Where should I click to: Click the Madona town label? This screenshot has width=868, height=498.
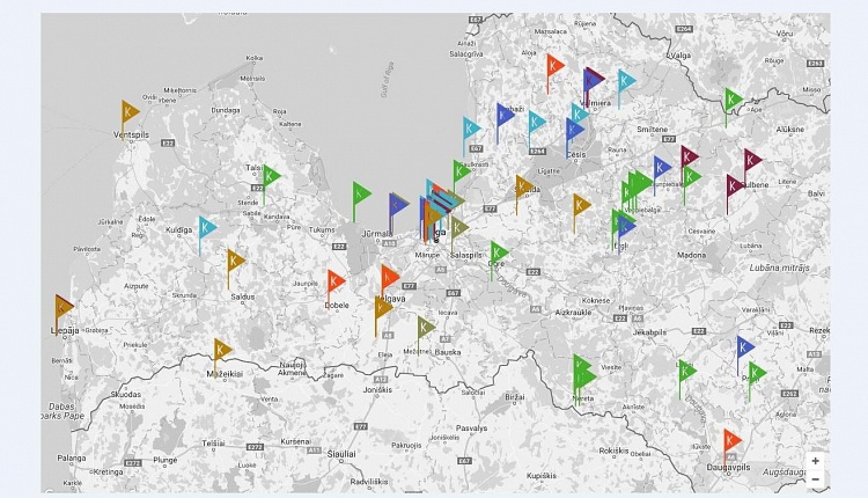click(692, 255)
